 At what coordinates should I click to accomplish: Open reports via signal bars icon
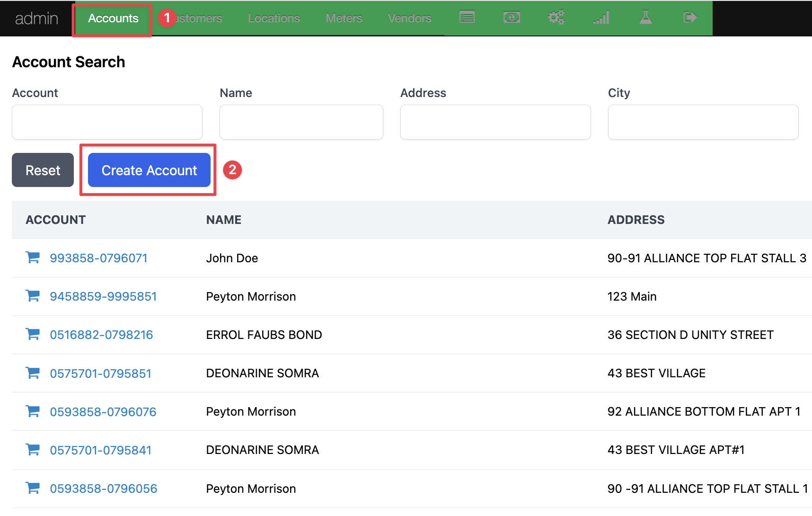[x=601, y=18]
